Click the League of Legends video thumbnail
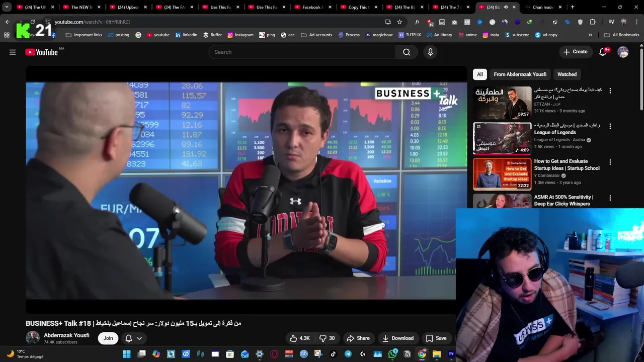The height and width of the screenshot is (362, 644). 502,138
